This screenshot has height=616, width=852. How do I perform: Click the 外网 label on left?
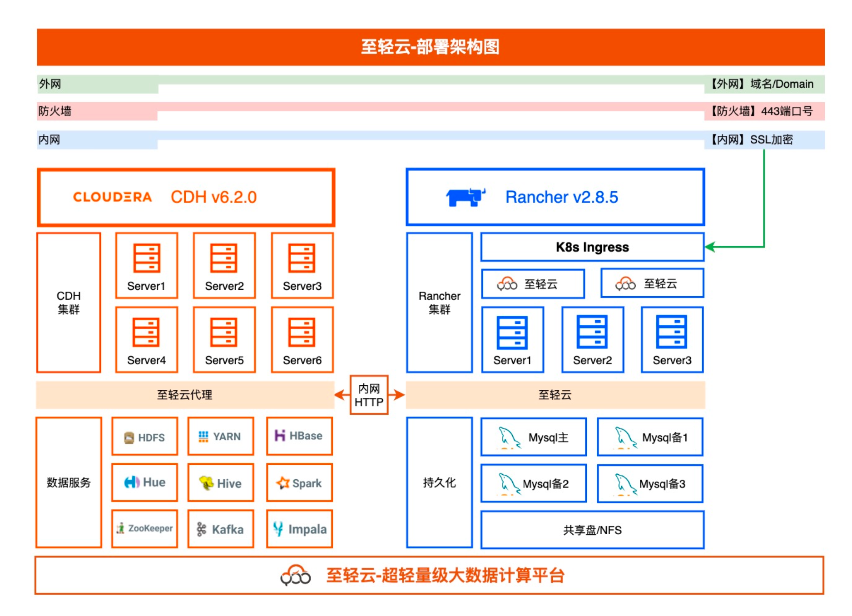50,84
